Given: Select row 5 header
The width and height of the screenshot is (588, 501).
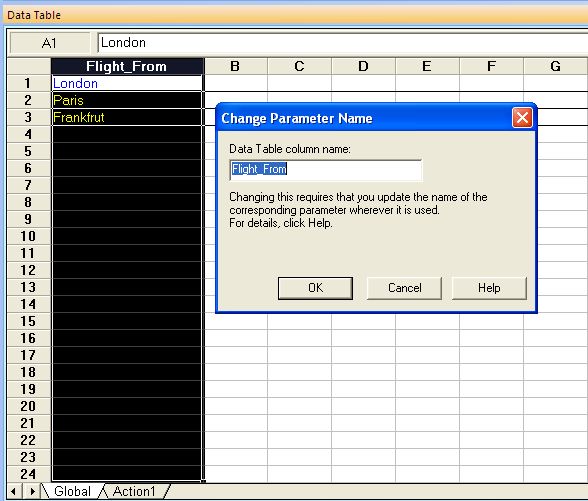Looking at the screenshot, I should pyautogui.click(x=28, y=151).
